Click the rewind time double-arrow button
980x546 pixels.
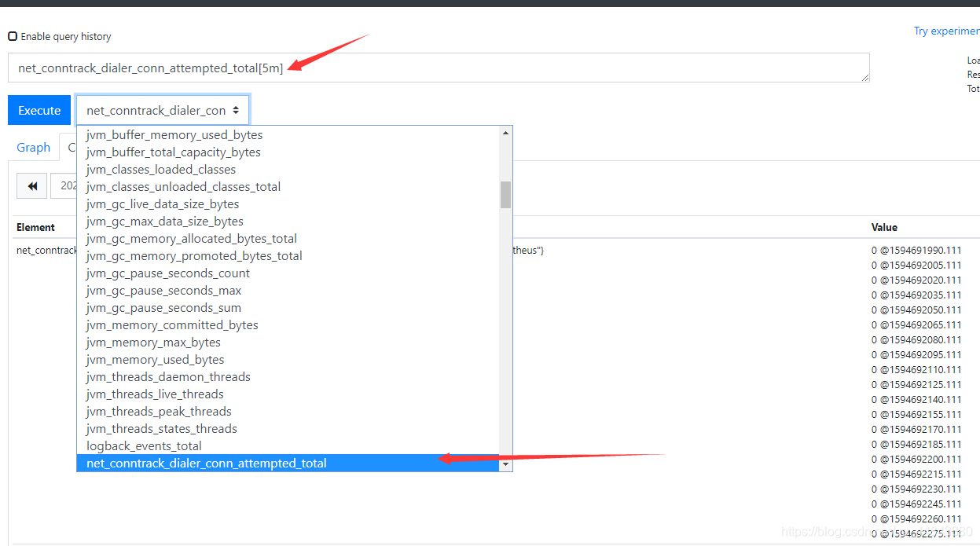pos(32,186)
